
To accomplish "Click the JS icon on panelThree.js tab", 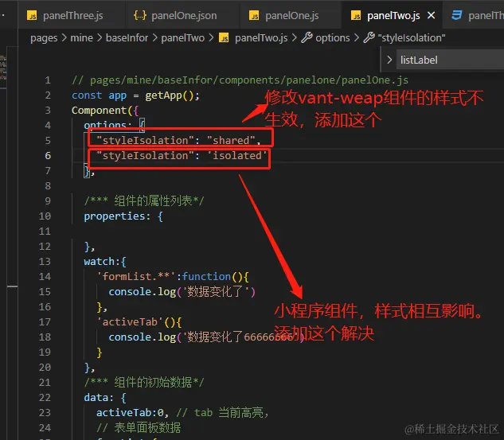I will tap(32, 15).
